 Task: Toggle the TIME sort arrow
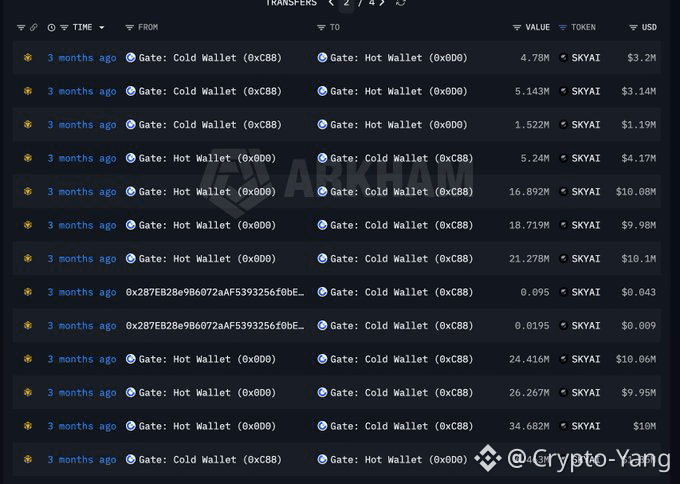point(101,27)
